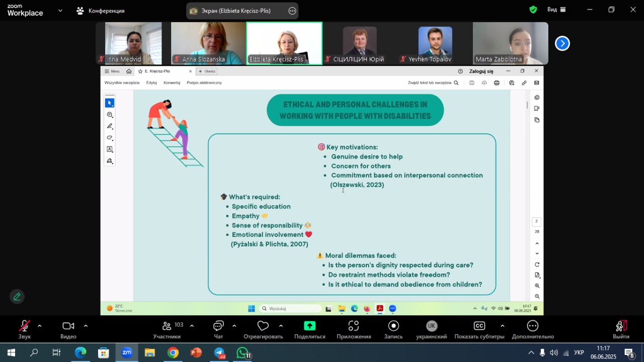This screenshot has width=644, height=362.
Task: Open Telegram from the Windows taskbar
Action: coord(219,353)
